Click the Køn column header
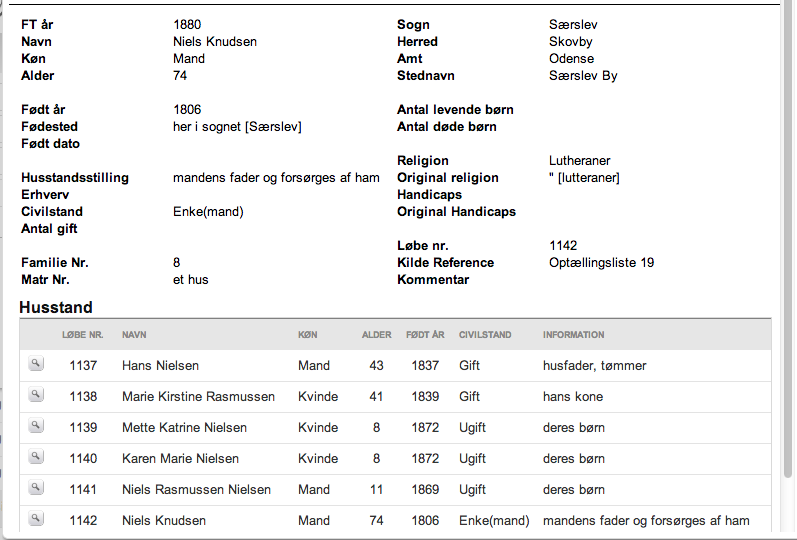 pyautogui.click(x=308, y=335)
